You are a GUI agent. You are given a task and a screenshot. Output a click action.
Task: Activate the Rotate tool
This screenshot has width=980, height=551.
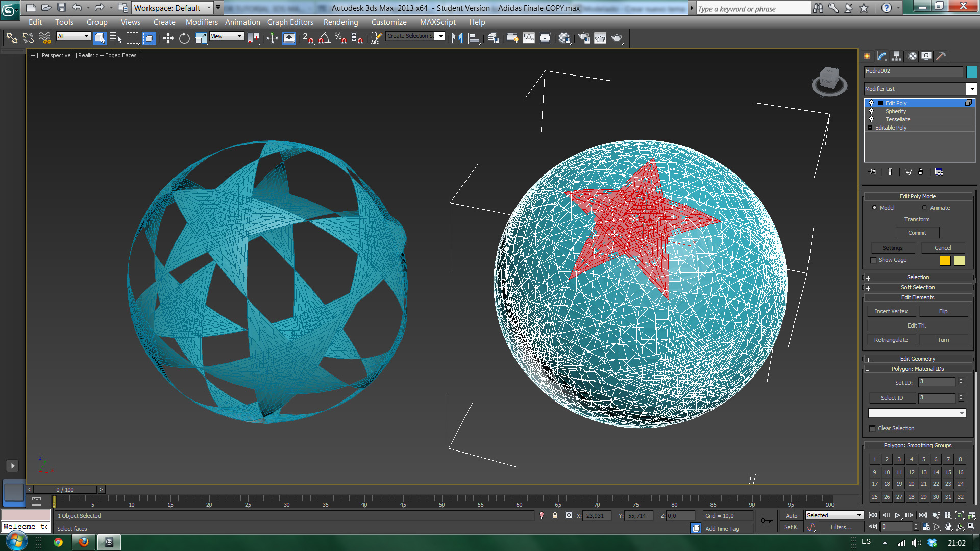[x=184, y=38]
